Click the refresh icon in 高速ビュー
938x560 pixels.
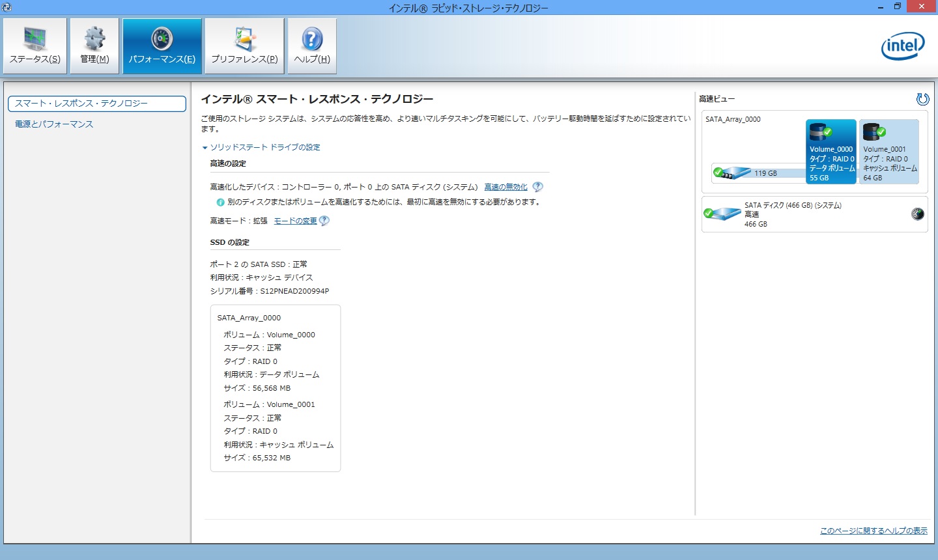(x=922, y=99)
